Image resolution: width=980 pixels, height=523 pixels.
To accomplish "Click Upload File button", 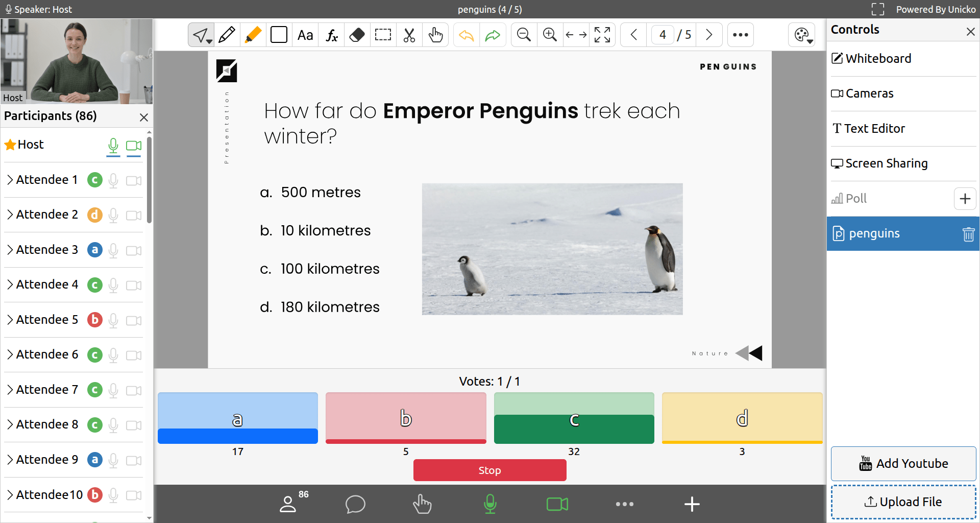I will [903, 502].
